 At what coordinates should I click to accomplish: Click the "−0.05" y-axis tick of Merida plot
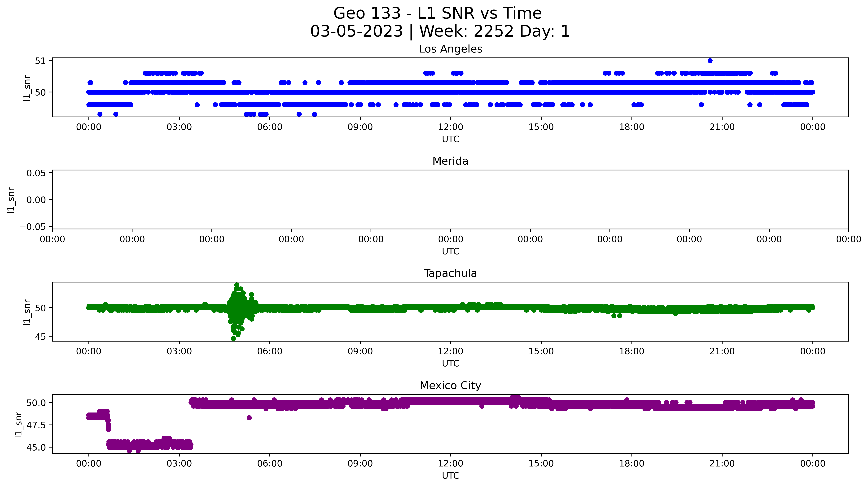coord(33,227)
